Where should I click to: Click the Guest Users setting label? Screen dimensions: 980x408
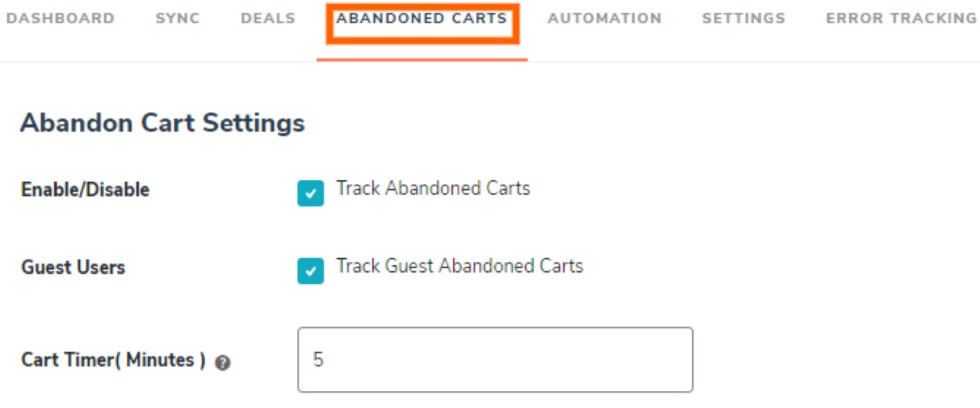(x=73, y=268)
